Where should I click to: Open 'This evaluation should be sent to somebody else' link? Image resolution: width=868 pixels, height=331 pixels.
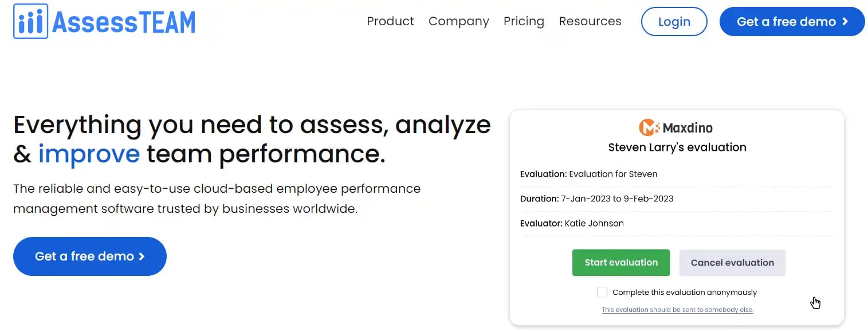pyautogui.click(x=677, y=310)
